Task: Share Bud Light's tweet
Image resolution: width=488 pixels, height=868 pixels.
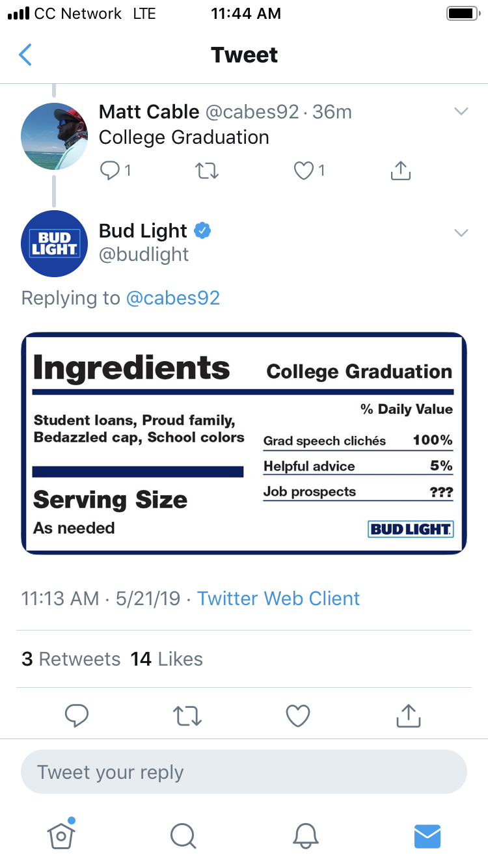Action: [409, 714]
